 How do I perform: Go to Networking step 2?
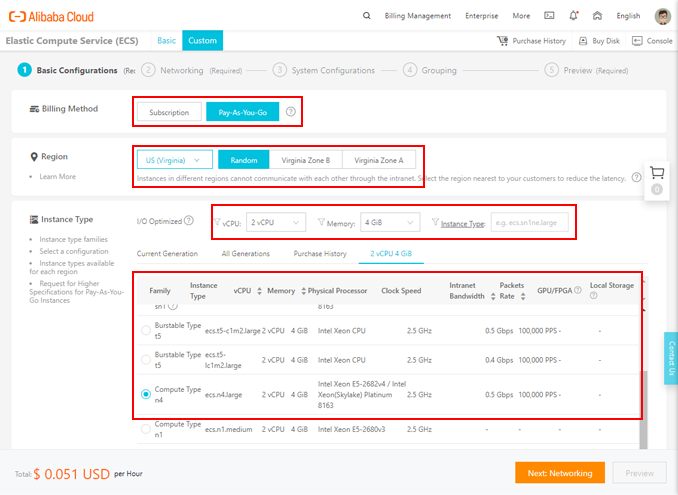[x=192, y=70]
